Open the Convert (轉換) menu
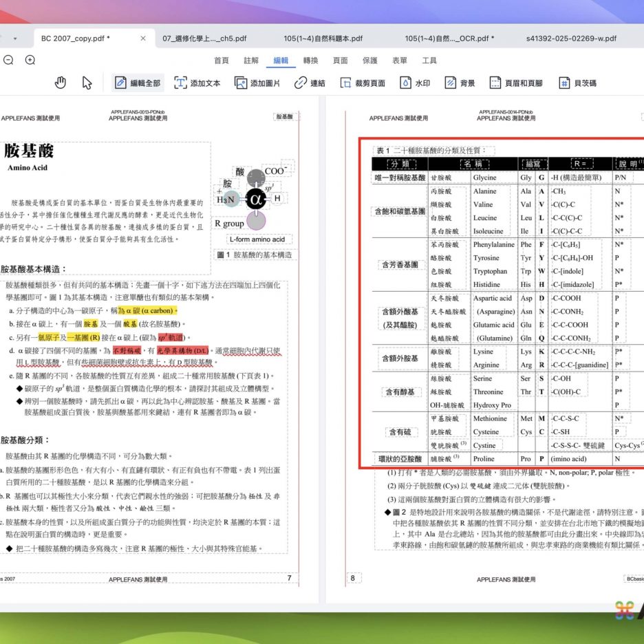The width and height of the screenshot is (644, 644). pos(311,61)
